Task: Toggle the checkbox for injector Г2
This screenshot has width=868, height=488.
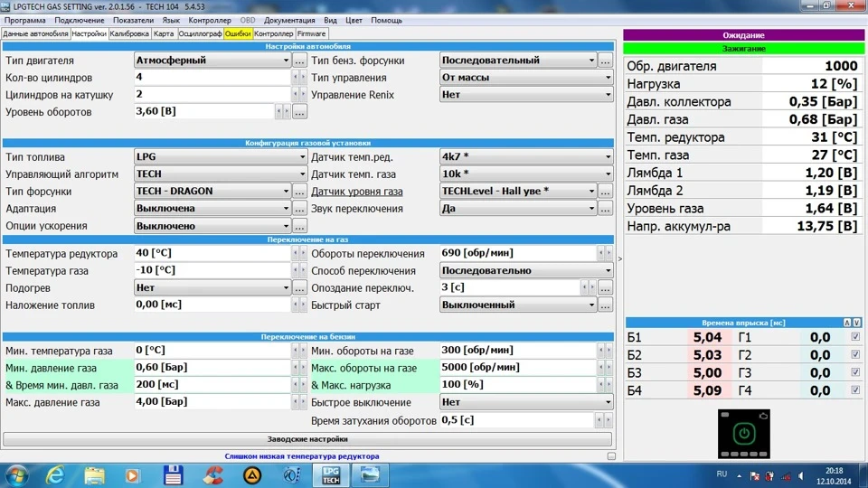Action: tap(855, 354)
